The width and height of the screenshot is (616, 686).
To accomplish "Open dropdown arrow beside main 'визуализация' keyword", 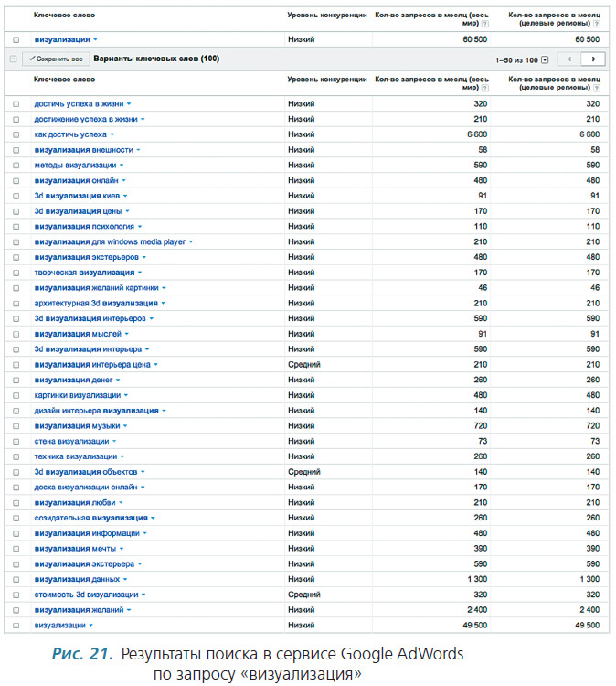I will [95, 40].
